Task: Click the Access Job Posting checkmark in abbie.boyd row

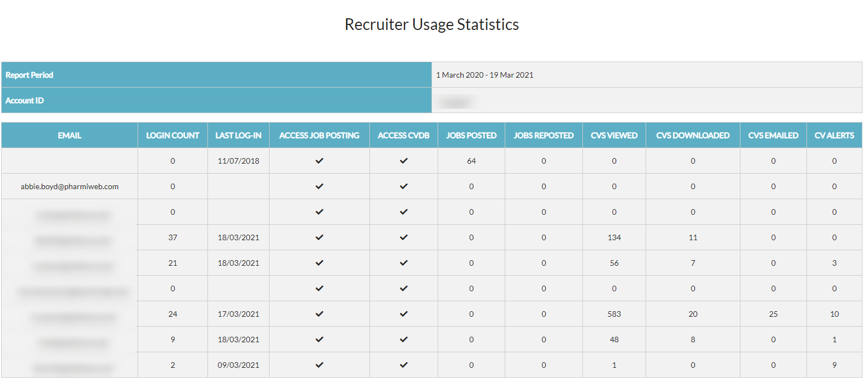Action: (x=319, y=186)
